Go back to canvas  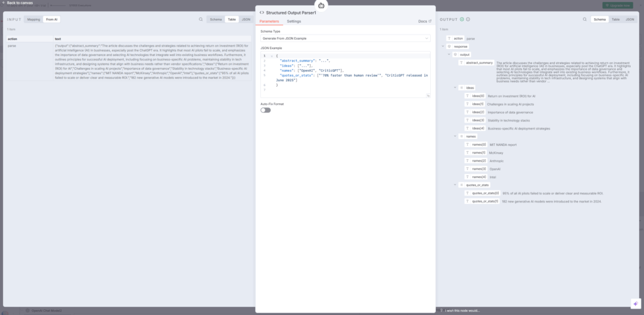click(x=18, y=3)
